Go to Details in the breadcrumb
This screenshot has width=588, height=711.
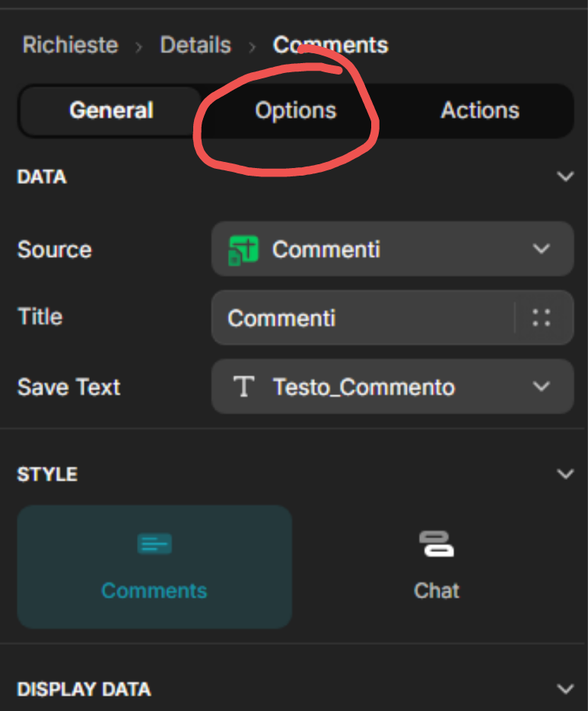tap(195, 46)
